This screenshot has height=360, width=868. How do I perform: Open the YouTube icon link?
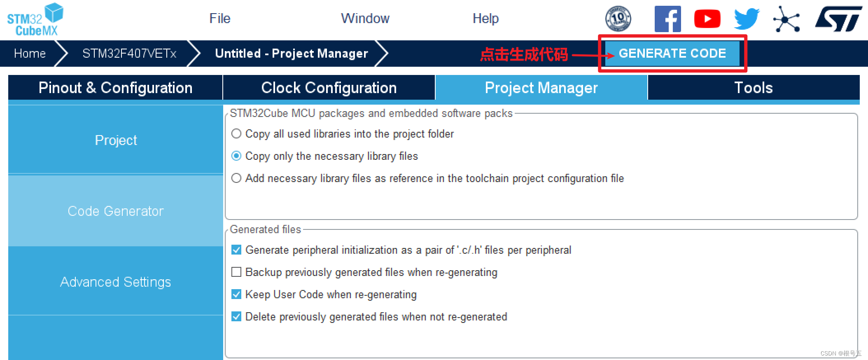point(707,19)
